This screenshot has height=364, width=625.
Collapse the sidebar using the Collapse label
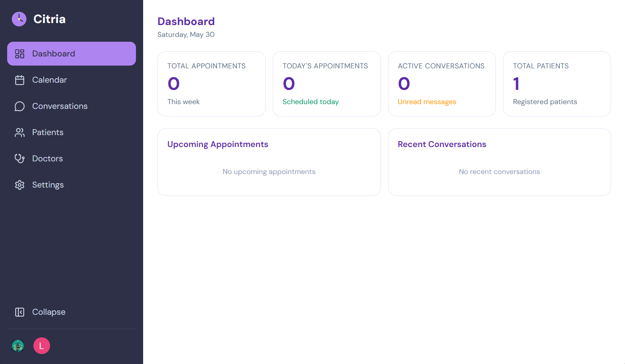49,312
